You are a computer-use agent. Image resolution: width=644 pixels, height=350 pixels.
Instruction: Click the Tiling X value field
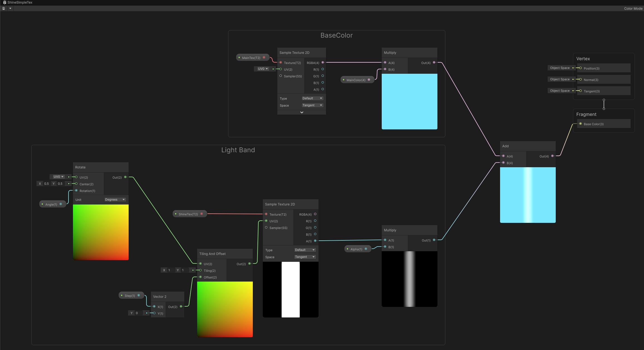point(171,270)
